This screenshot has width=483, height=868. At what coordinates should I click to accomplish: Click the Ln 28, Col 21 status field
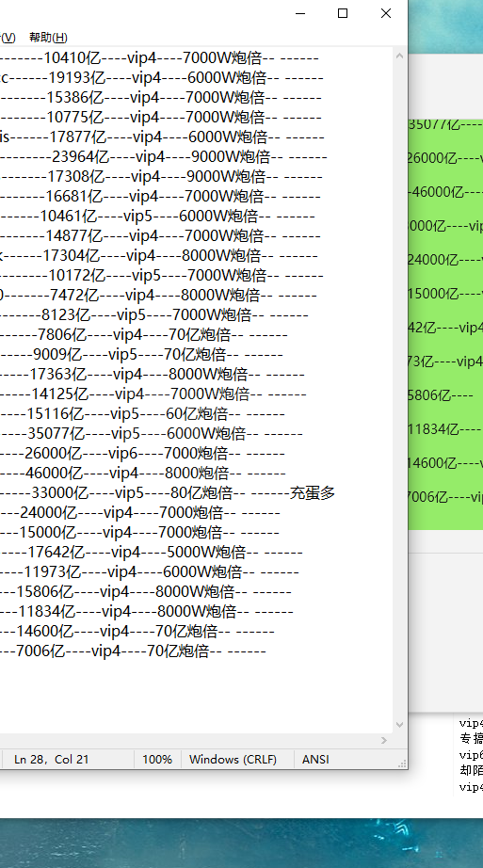point(52,759)
